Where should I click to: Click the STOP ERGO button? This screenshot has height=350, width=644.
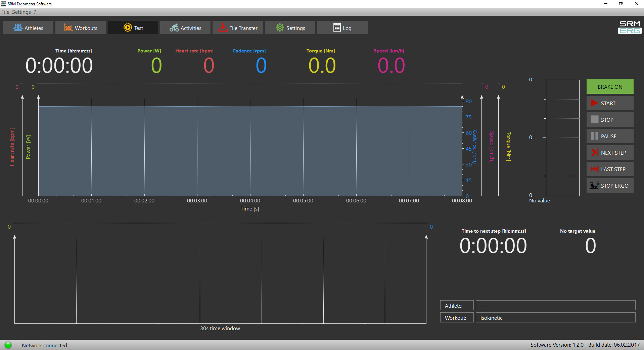tap(610, 186)
